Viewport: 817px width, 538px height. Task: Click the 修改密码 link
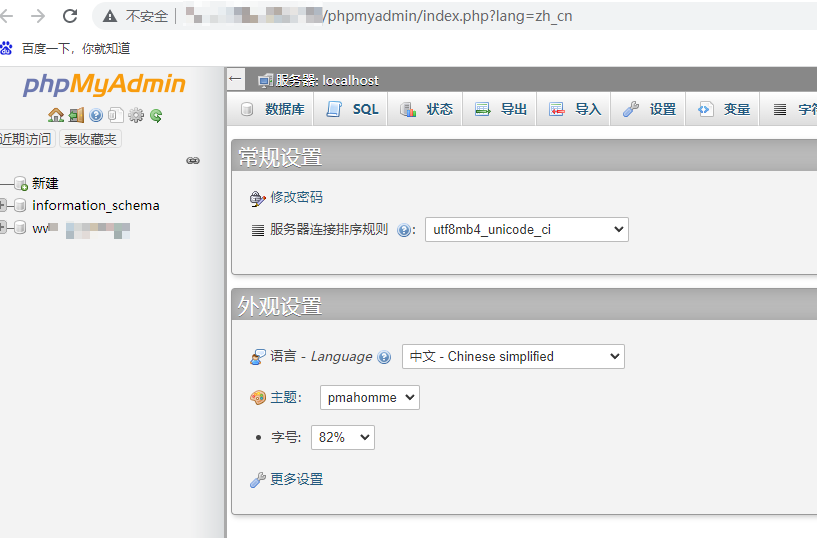click(296, 197)
